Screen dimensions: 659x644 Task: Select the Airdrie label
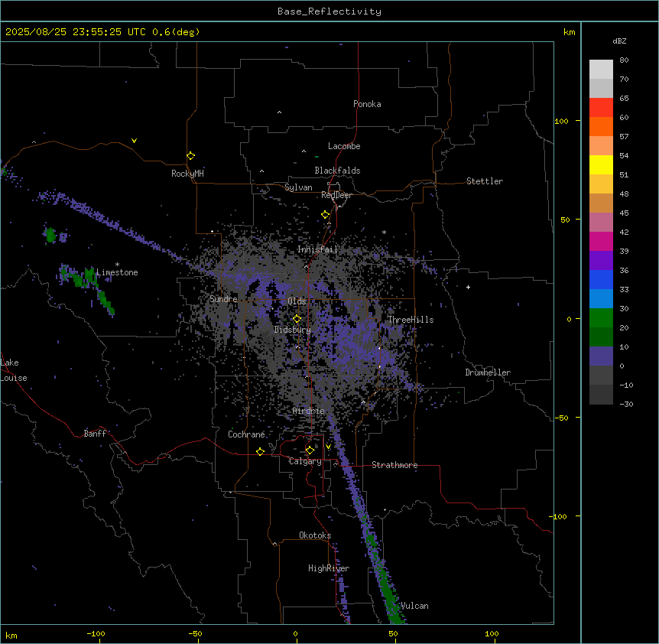click(309, 411)
